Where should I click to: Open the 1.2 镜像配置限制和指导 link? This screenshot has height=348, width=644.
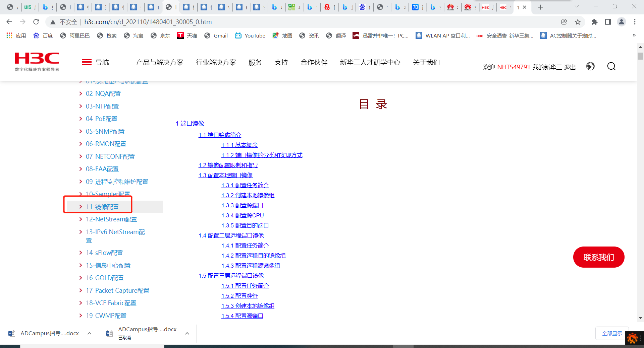pyautogui.click(x=228, y=165)
